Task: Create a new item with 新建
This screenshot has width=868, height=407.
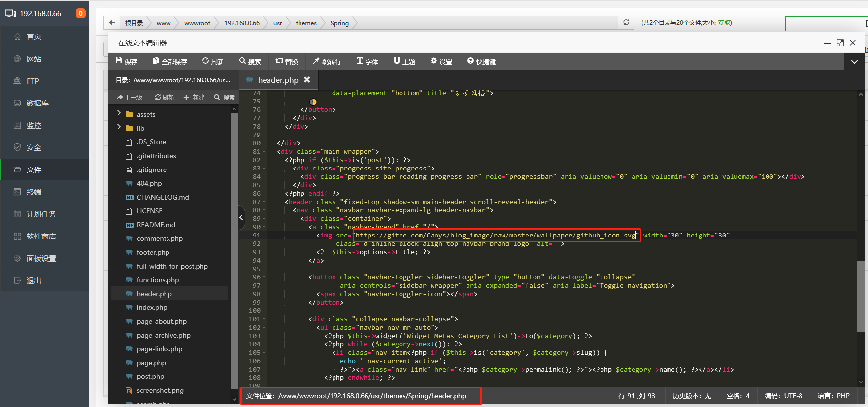Action: 194,97
